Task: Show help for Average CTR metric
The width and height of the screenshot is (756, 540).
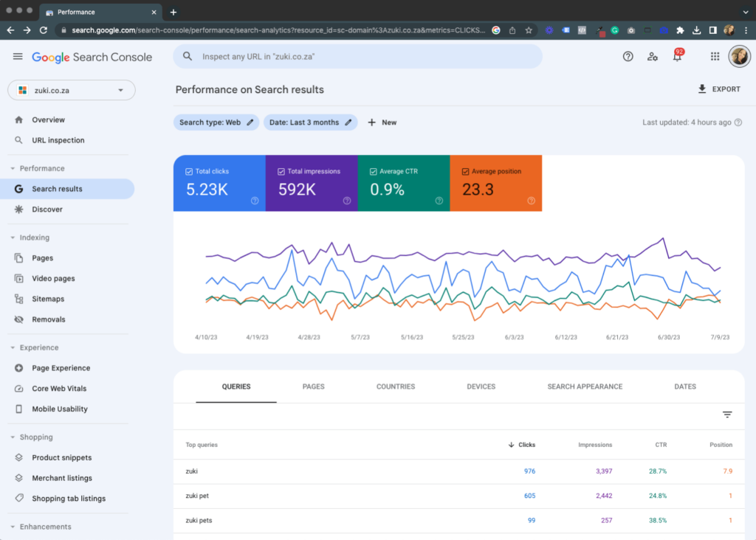Action: click(439, 201)
